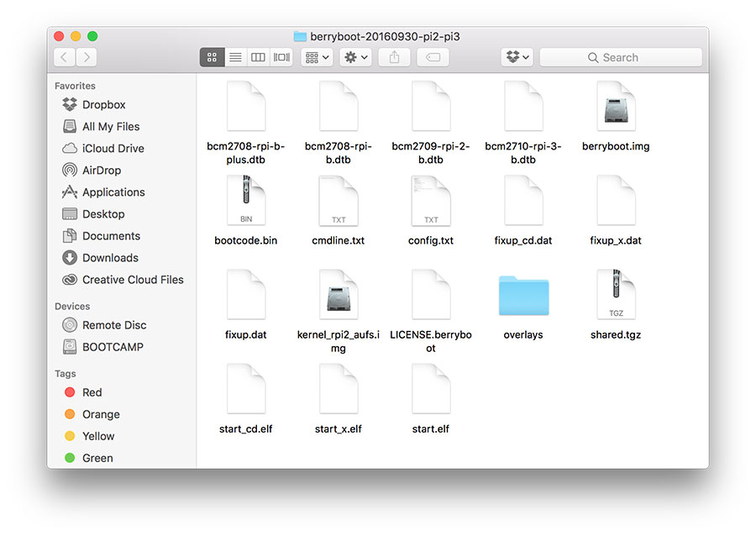Click the Edit Tags toolbar button
Screen dimensions: 756x536
pos(432,57)
